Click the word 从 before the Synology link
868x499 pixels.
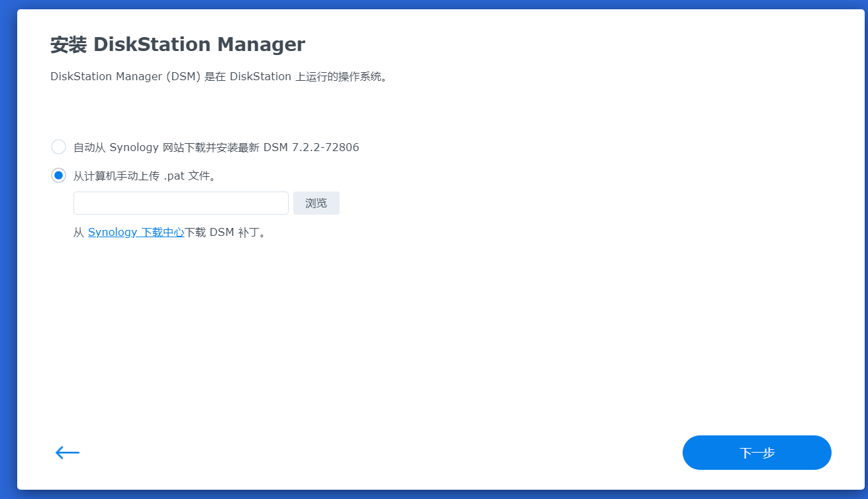79,233
